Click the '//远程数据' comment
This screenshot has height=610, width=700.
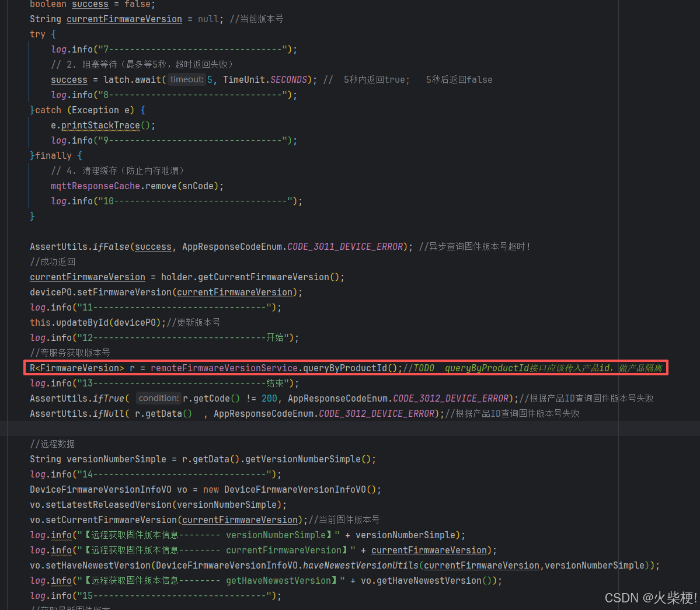pyautogui.click(x=52, y=444)
